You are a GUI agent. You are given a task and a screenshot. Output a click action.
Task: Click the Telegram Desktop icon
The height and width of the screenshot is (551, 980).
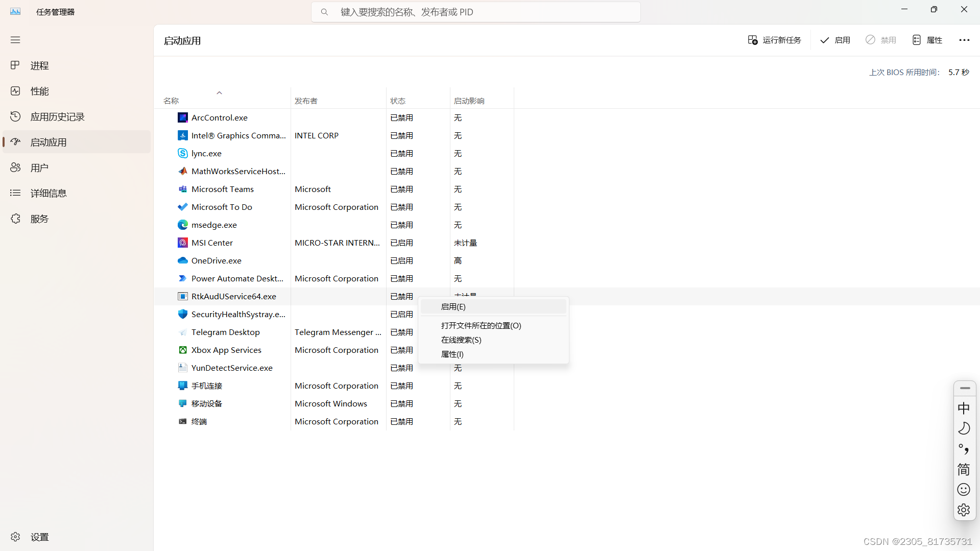pyautogui.click(x=182, y=332)
